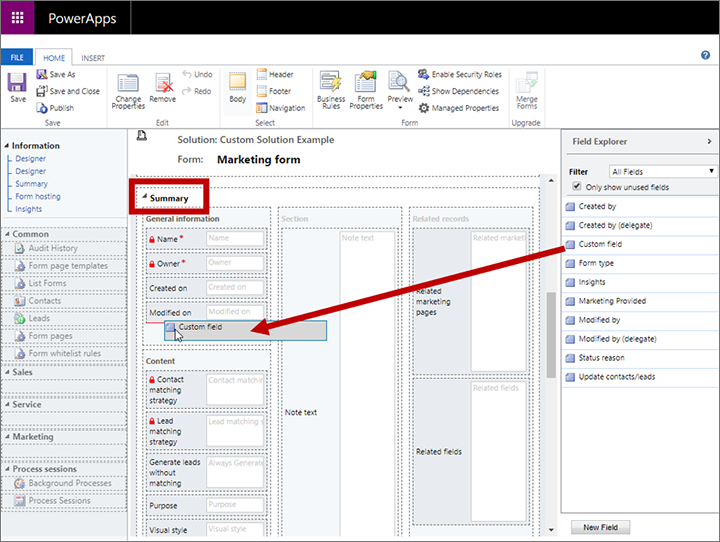Collapse the Marketing navigation group
720x542 pixels.
(x=7, y=436)
